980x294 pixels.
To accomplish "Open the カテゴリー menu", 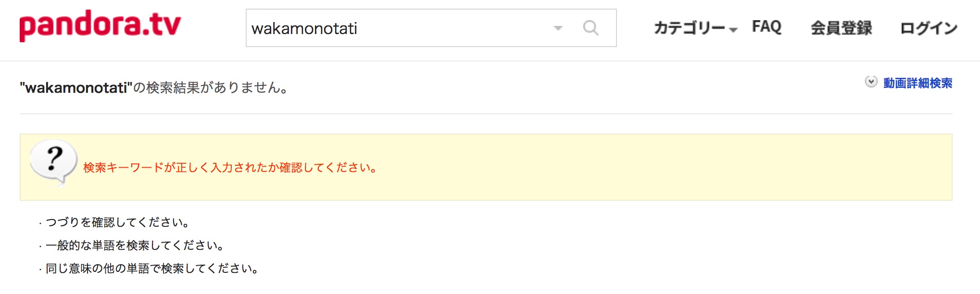I will 689,28.
